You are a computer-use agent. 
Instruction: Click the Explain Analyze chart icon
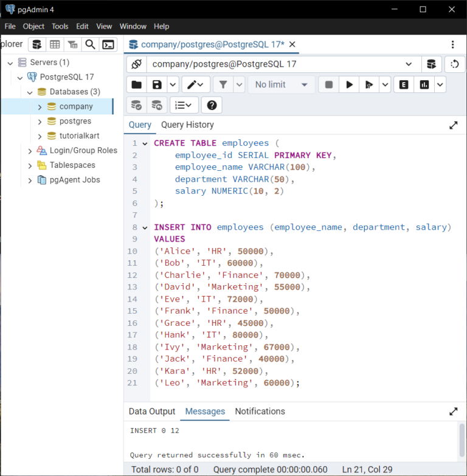(x=424, y=85)
